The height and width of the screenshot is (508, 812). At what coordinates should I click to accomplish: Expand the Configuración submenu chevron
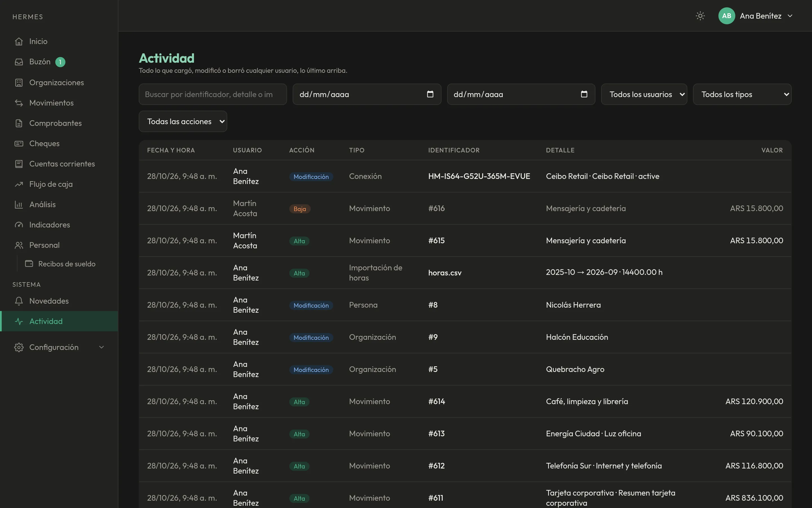coord(101,347)
